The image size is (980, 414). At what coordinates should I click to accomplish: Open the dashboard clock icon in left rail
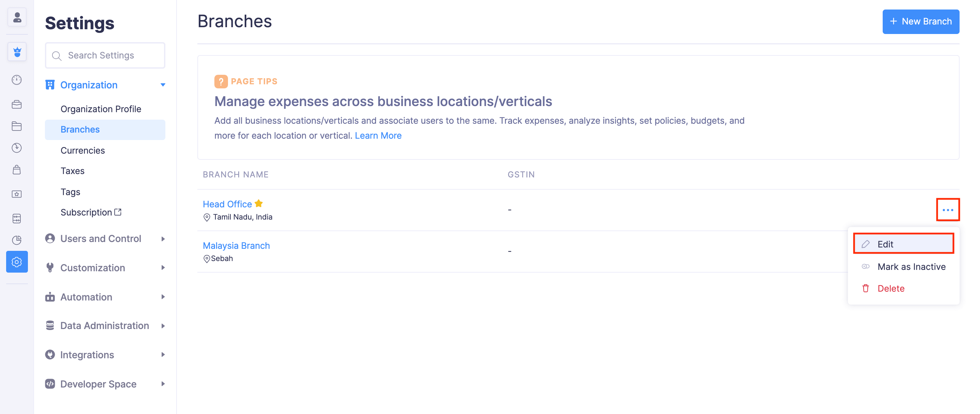click(x=17, y=80)
